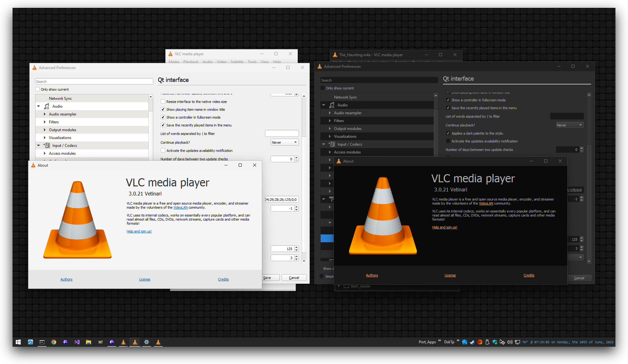Enable updates availability notification in light window

coord(163,151)
